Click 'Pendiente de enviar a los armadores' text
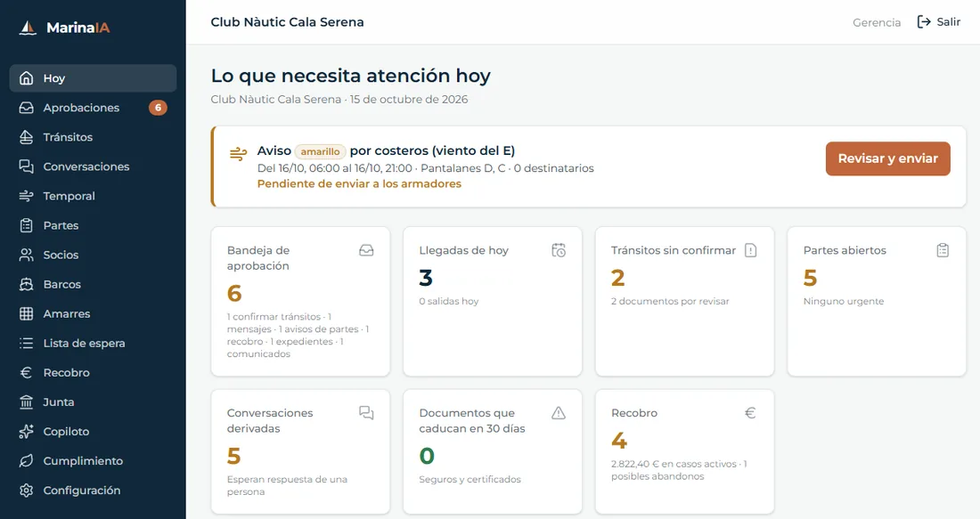 tap(359, 183)
